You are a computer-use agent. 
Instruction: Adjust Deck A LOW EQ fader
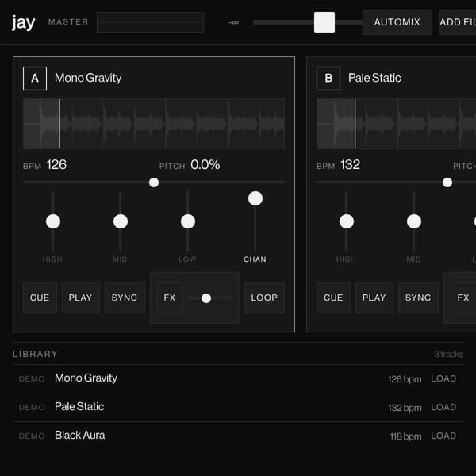188,221
